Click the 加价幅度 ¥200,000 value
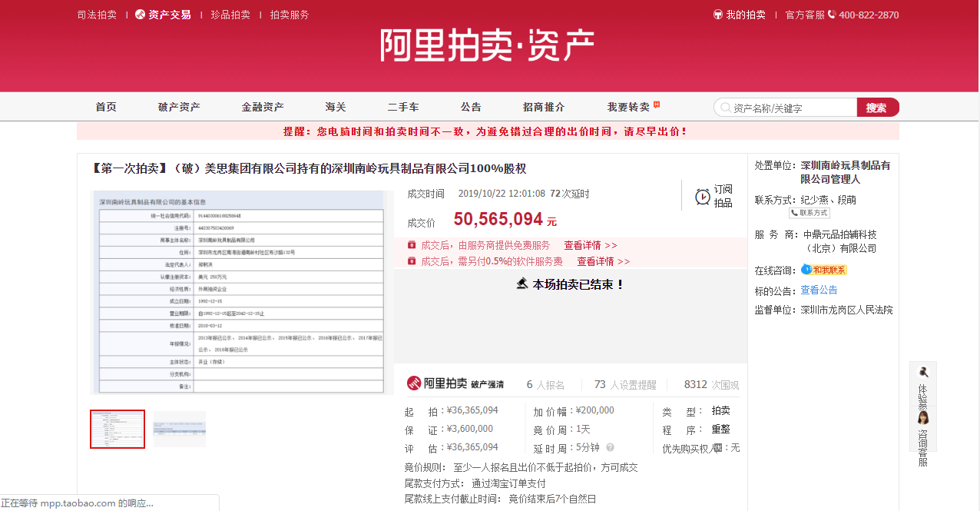 tap(595, 410)
